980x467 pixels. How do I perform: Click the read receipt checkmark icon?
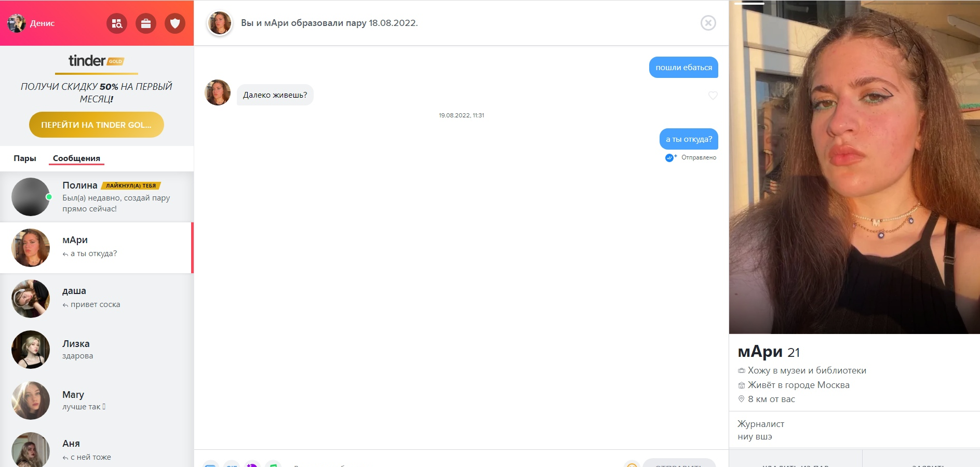(670, 158)
